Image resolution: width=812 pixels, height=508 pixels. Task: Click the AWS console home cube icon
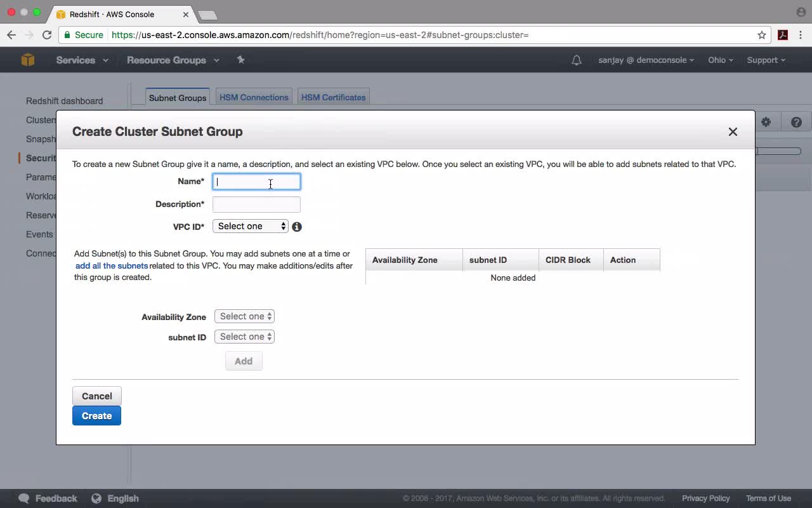[x=28, y=60]
